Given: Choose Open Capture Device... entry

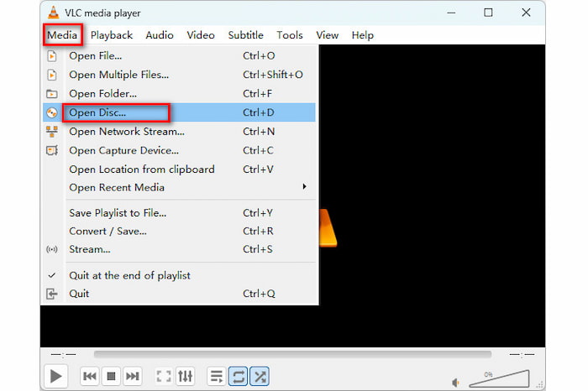Looking at the screenshot, I should pyautogui.click(x=179, y=150).
